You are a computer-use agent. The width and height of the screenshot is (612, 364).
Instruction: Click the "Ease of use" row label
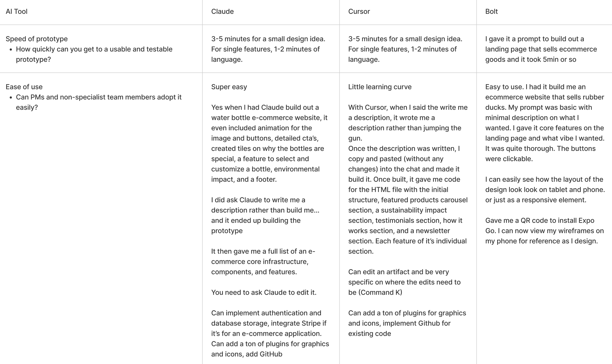[x=24, y=87]
